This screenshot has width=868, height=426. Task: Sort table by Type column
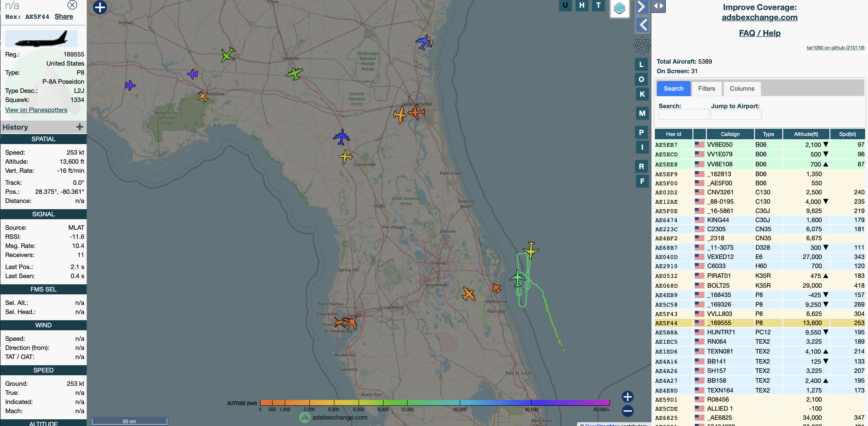coord(768,134)
